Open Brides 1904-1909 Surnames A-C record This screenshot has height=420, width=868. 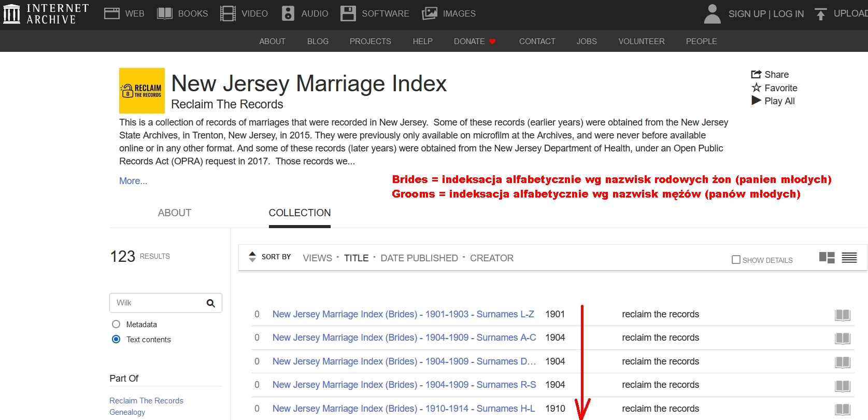point(404,338)
